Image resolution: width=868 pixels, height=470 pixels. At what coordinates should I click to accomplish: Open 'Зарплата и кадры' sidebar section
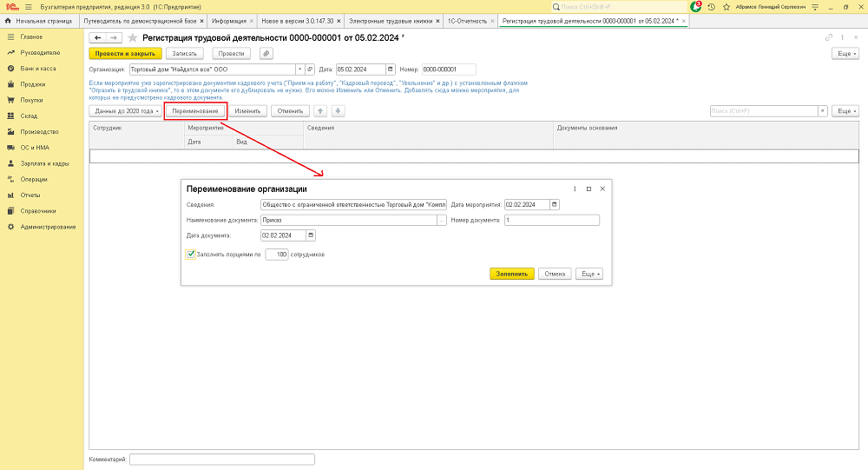44,163
